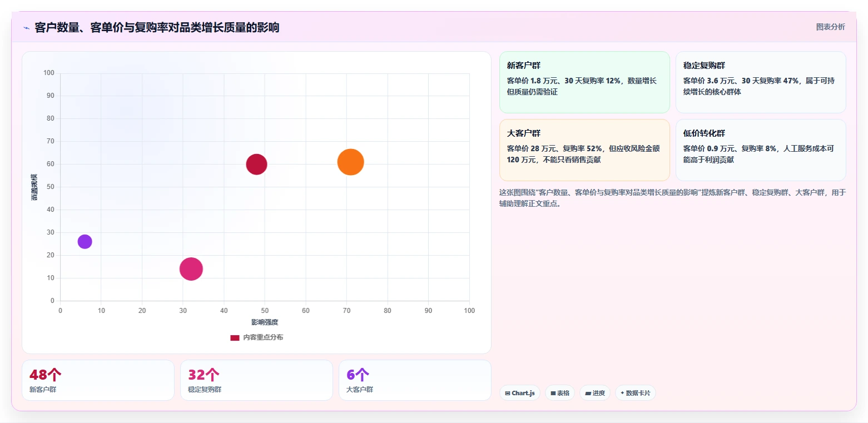Click the x-axis tick label 50
Screen dimensions: 868x423
265,311
